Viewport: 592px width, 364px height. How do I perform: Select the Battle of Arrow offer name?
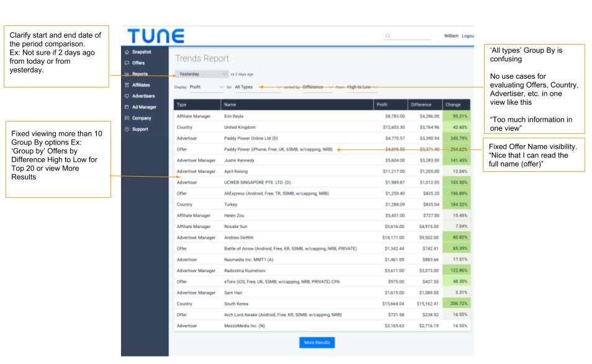click(x=290, y=249)
